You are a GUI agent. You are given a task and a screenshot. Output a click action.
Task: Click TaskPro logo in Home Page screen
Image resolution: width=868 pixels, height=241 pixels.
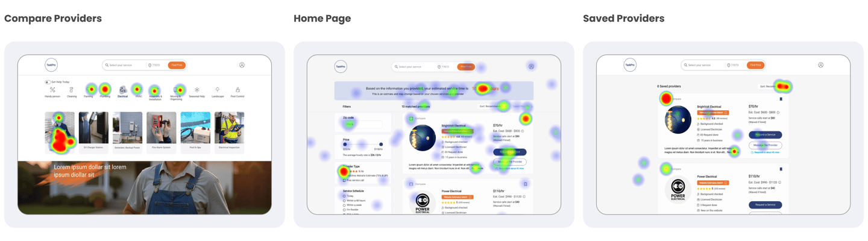pos(341,67)
